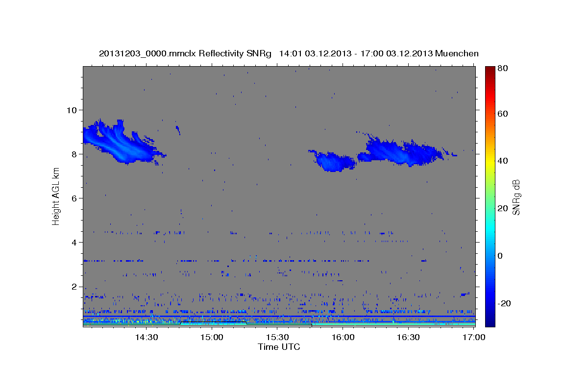Click the height tick label 4
The image size is (588, 392).
tap(73, 243)
